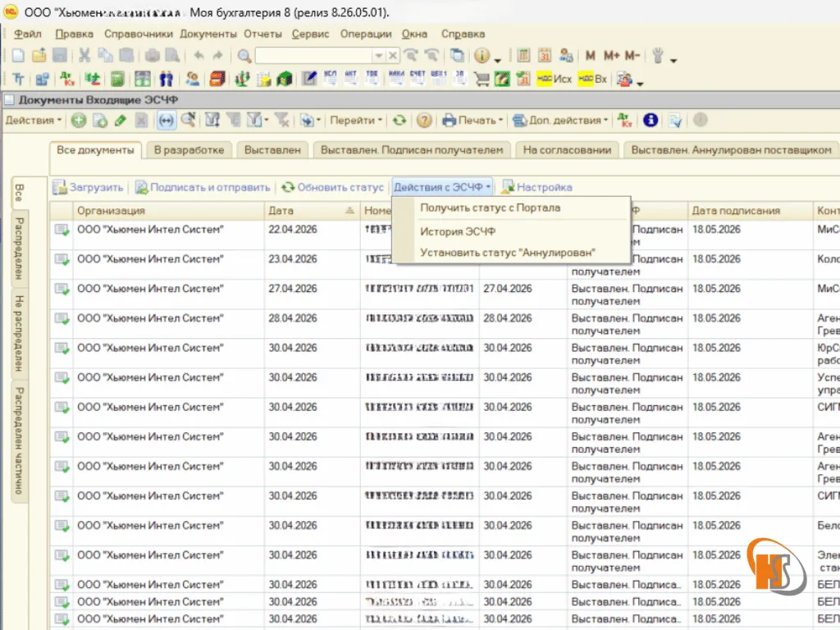Expand the filter funnel dropdown arrow
This screenshot has height=630, width=840.
(x=267, y=121)
